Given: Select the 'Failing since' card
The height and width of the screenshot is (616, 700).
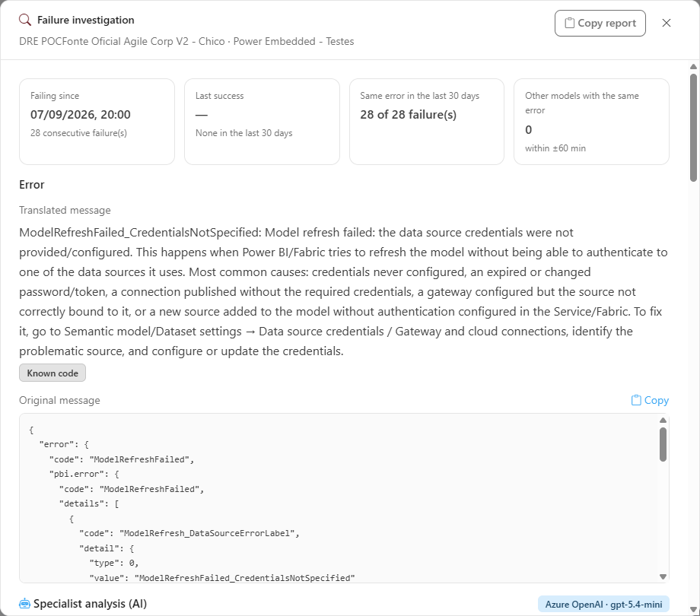Looking at the screenshot, I should [97, 122].
